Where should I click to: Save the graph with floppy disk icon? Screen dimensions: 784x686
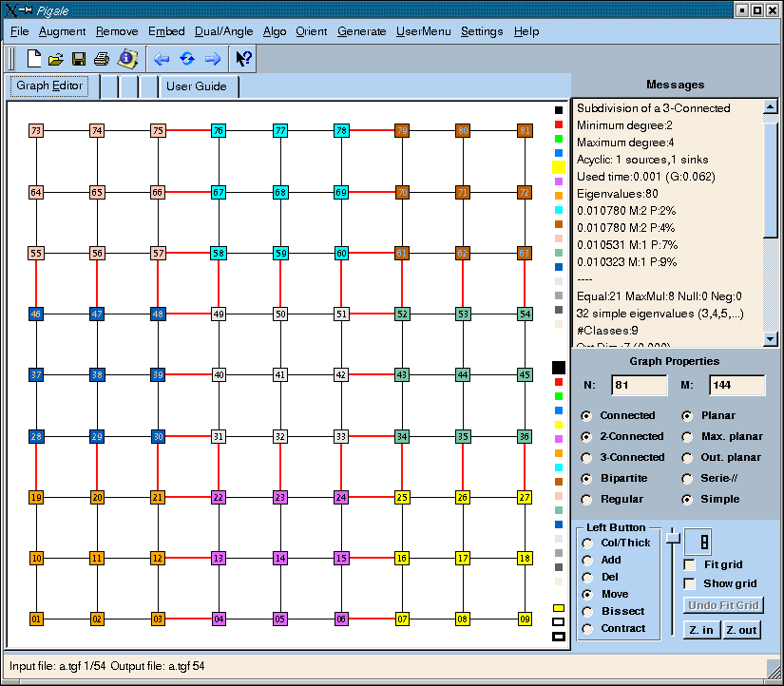(79, 59)
